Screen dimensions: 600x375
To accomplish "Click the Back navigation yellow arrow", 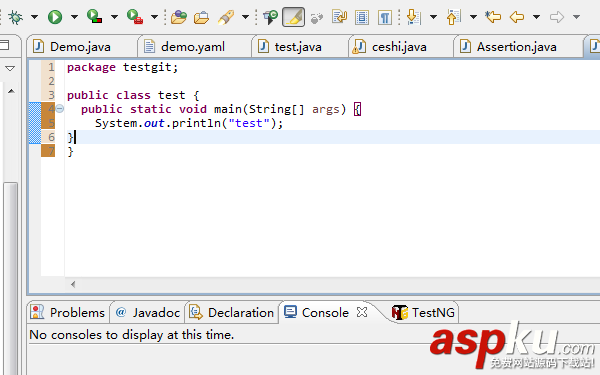I will pos(517,17).
